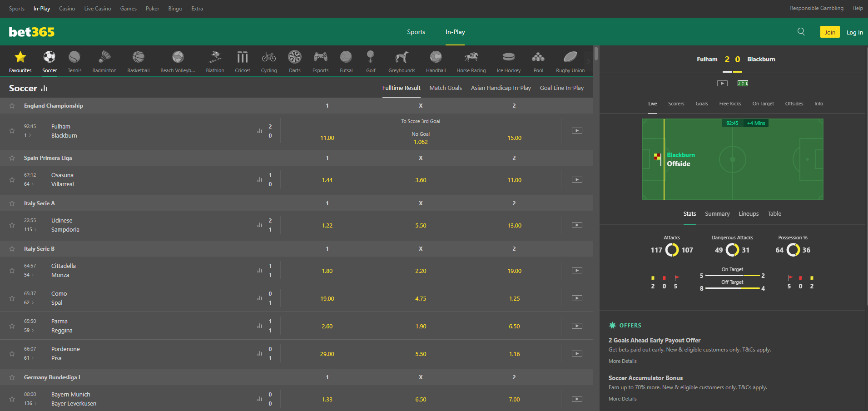Select Osasuna win odds 1.44

pos(327,180)
